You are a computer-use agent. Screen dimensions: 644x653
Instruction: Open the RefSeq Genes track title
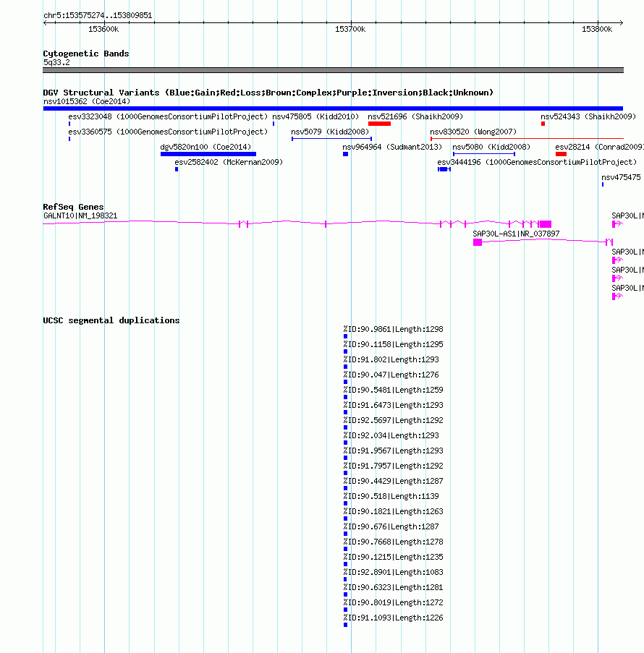[73, 207]
